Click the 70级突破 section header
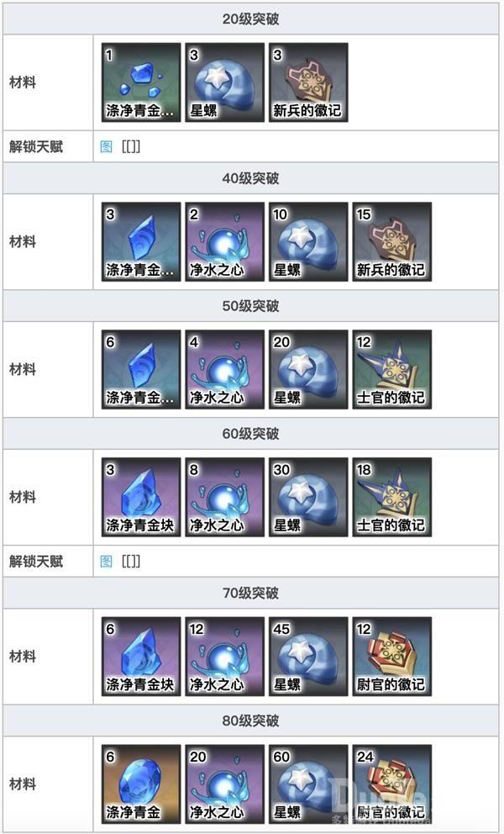This screenshot has height=834, width=504. point(251,593)
